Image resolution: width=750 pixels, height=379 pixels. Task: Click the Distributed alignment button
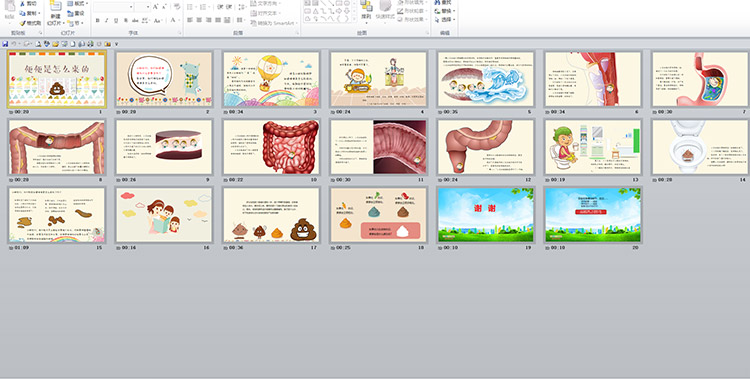pos(227,20)
